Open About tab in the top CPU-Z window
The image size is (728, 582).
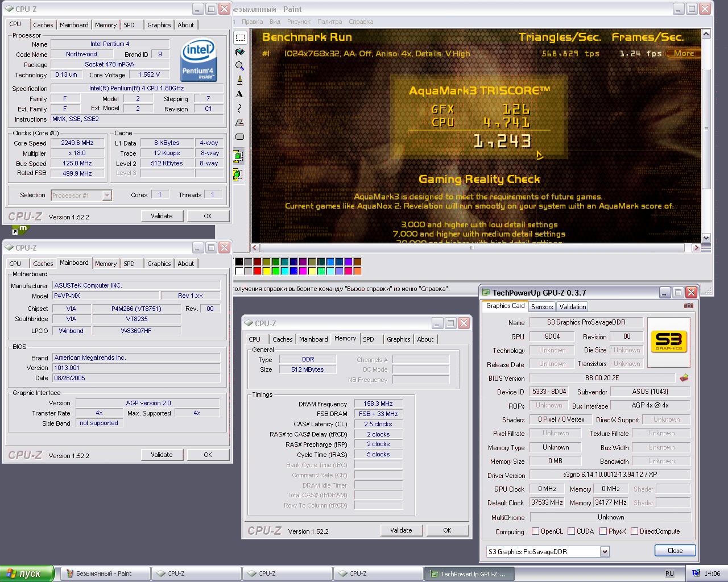coord(186,25)
